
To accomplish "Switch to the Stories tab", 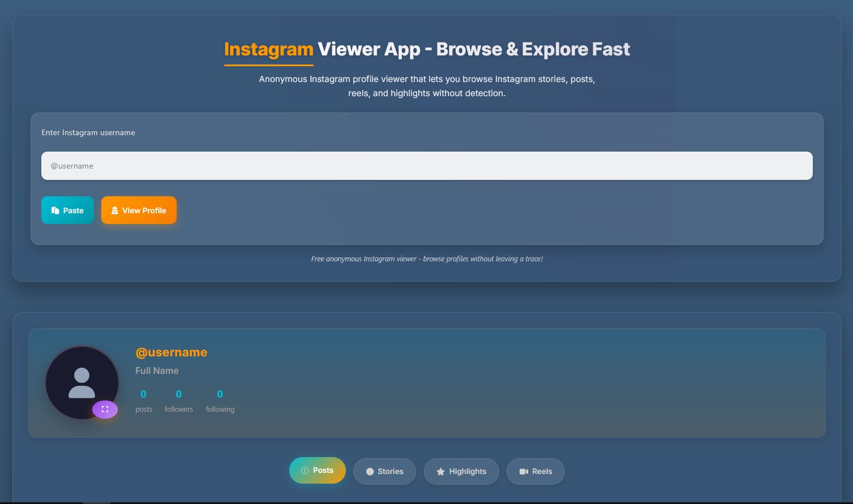I will (384, 471).
